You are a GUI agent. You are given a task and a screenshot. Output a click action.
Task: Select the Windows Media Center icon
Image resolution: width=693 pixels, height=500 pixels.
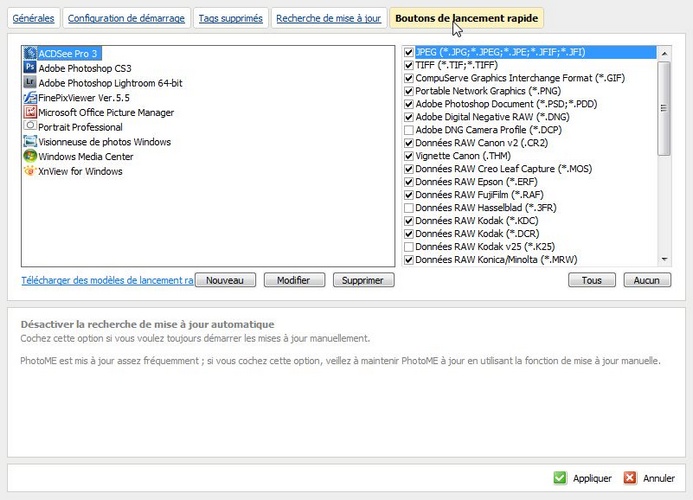pyautogui.click(x=30, y=156)
